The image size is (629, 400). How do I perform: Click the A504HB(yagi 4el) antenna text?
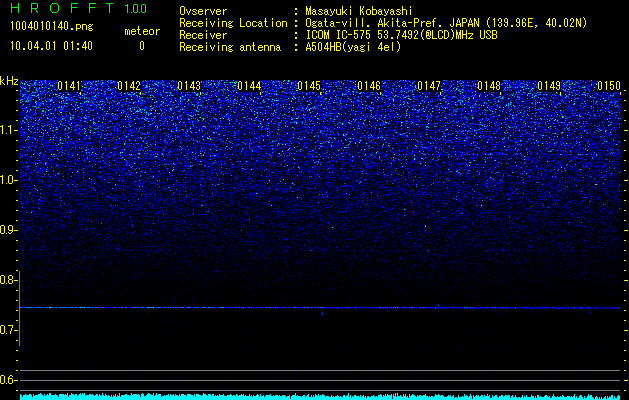click(x=353, y=47)
